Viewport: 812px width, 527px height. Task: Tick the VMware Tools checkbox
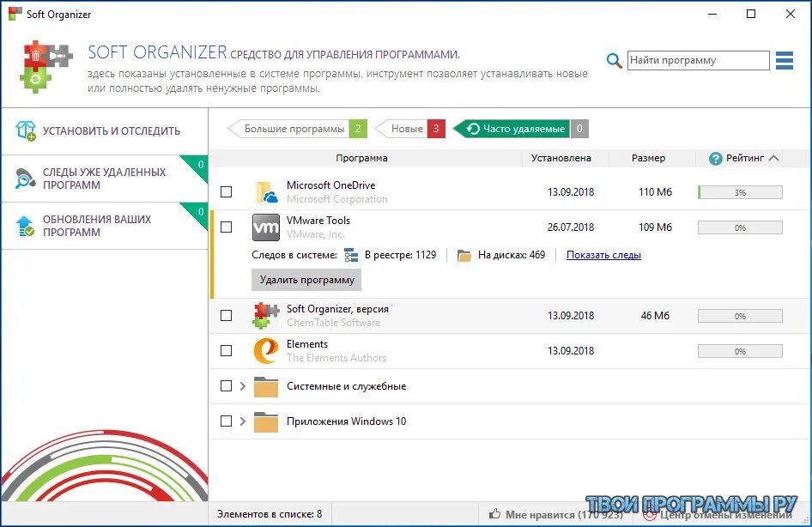click(227, 227)
